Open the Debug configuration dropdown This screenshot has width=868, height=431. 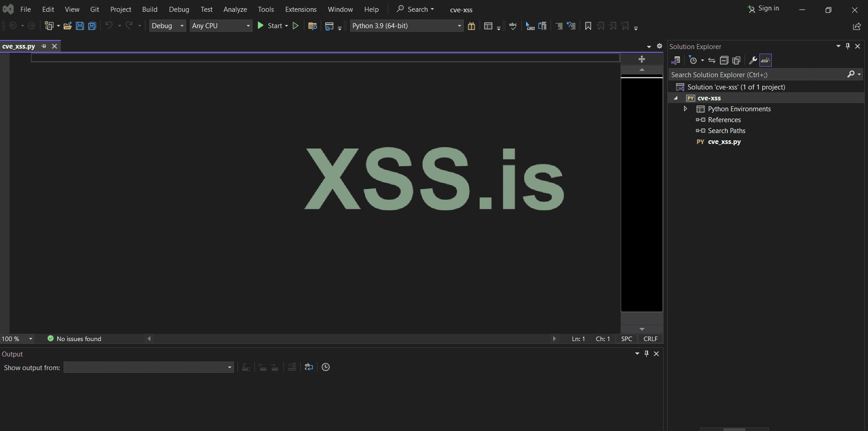click(x=168, y=26)
